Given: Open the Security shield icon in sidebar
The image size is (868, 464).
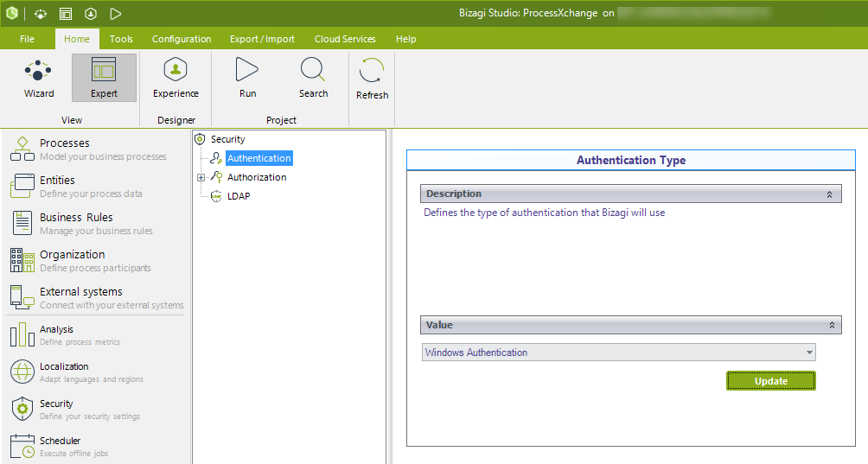Looking at the screenshot, I should point(22,409).
